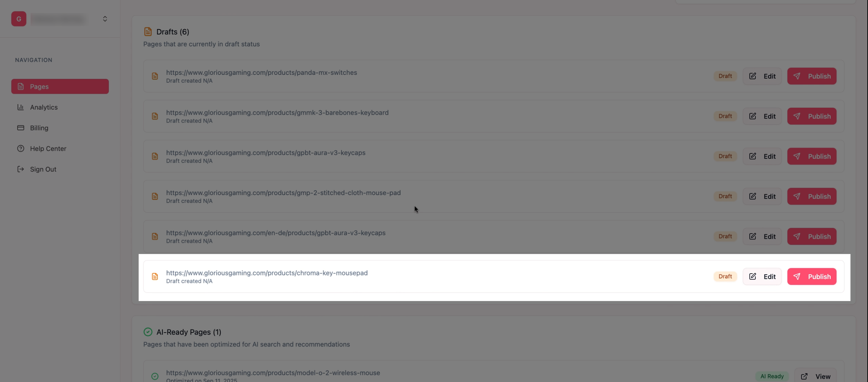Click the green check beside model-o-2-wireless-mouse
Viewport: 868px width, 382px height.
(x=155, y=376)
